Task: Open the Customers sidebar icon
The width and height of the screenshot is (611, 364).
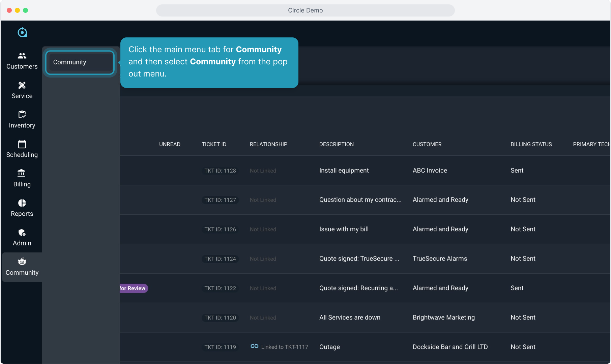Action: point(22,56)
